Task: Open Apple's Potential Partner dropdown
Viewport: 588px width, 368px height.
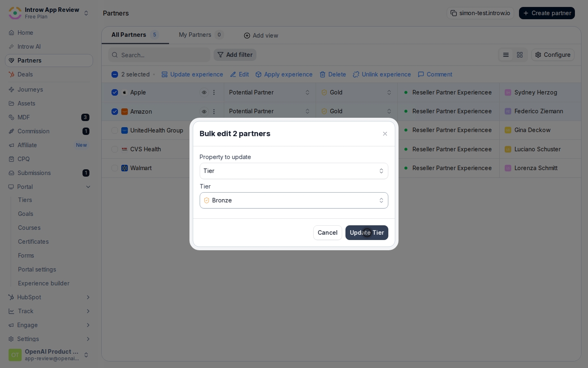Action: point(269,92)
